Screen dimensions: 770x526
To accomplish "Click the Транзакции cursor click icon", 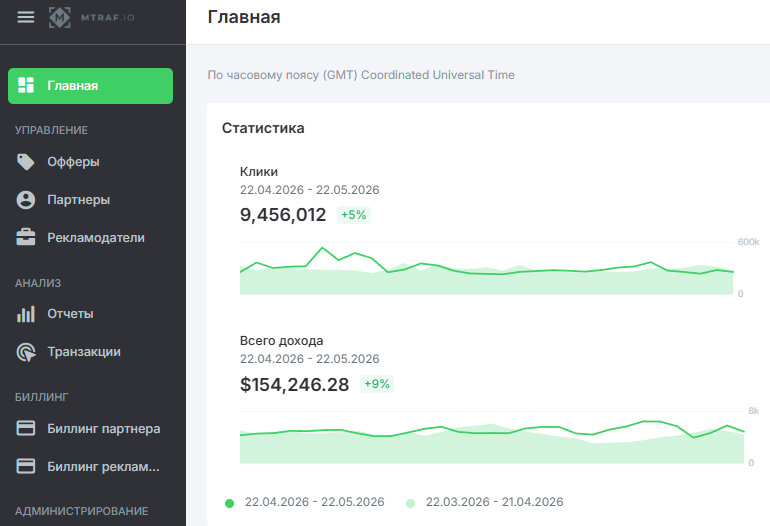I will tap(26, 352).
